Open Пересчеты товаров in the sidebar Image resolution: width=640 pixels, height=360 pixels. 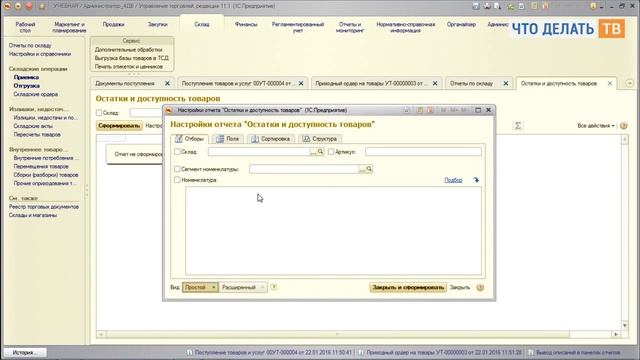[x=37, y=134]
